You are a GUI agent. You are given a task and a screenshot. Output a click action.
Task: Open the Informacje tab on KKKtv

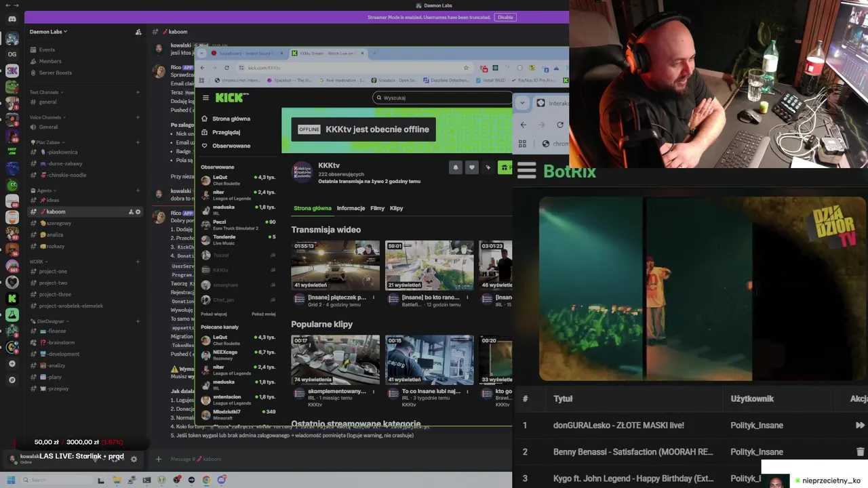pos(351,208)
